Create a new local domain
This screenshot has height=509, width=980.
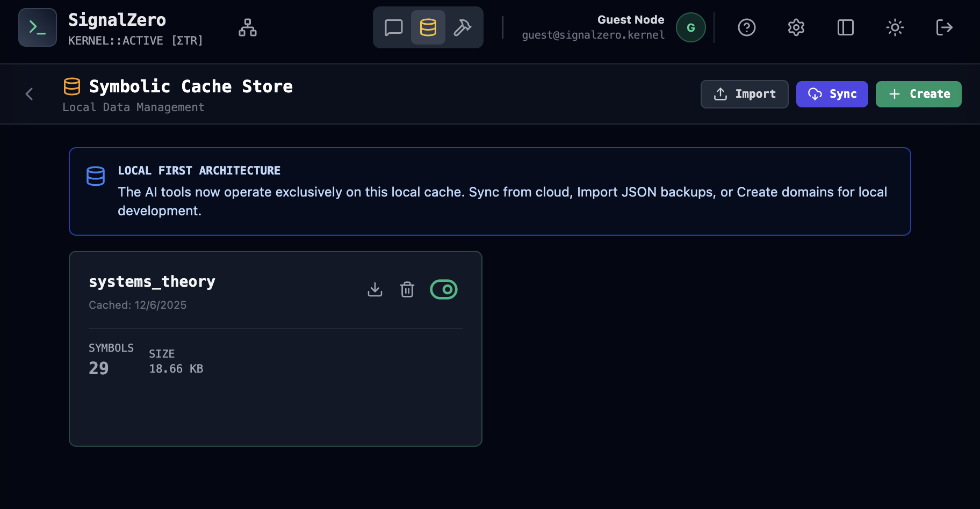[918, 94]
